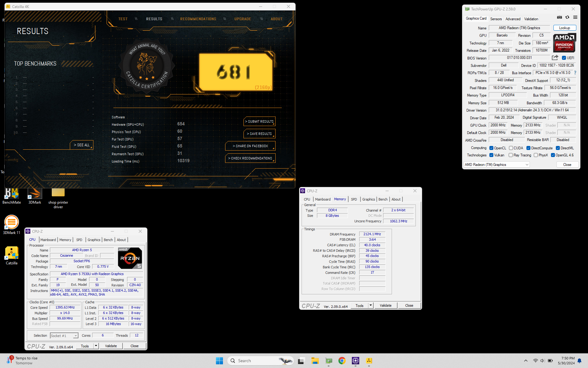
Task: Open Graphics tab in CPU-Z Memory window
Action: [368, 199]
